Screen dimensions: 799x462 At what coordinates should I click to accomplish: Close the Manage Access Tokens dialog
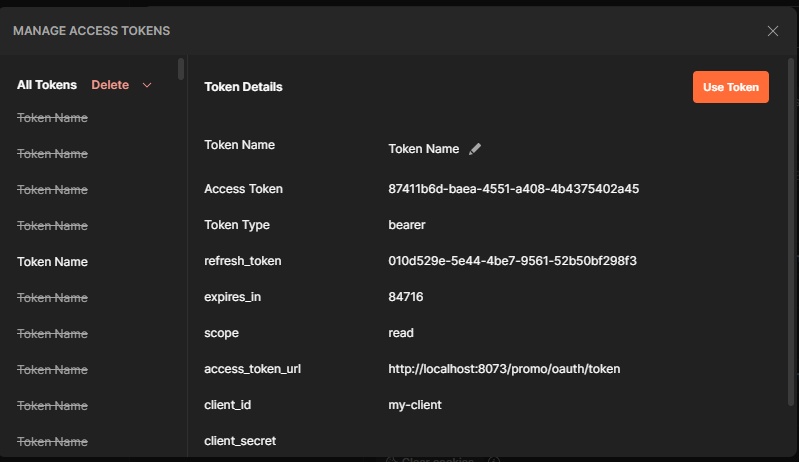tap(772, 31)
